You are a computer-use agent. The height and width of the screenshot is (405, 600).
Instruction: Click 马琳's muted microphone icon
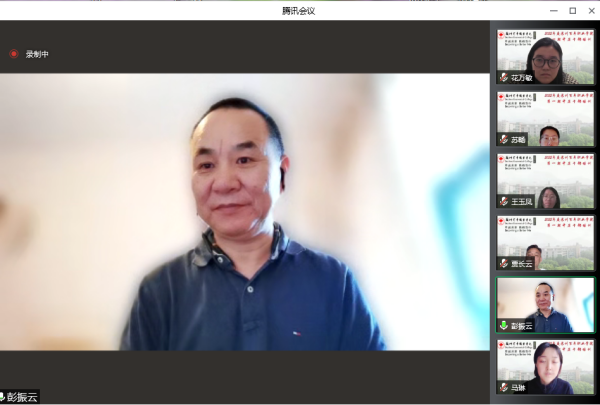[x=504, y=387]
